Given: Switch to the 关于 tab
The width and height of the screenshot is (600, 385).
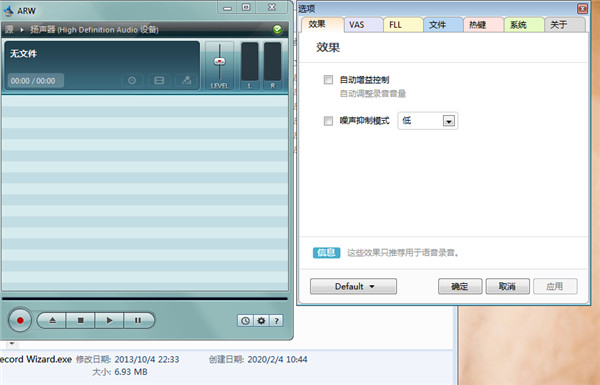Looking at the screenshot, I should click(x=564, y=25).
